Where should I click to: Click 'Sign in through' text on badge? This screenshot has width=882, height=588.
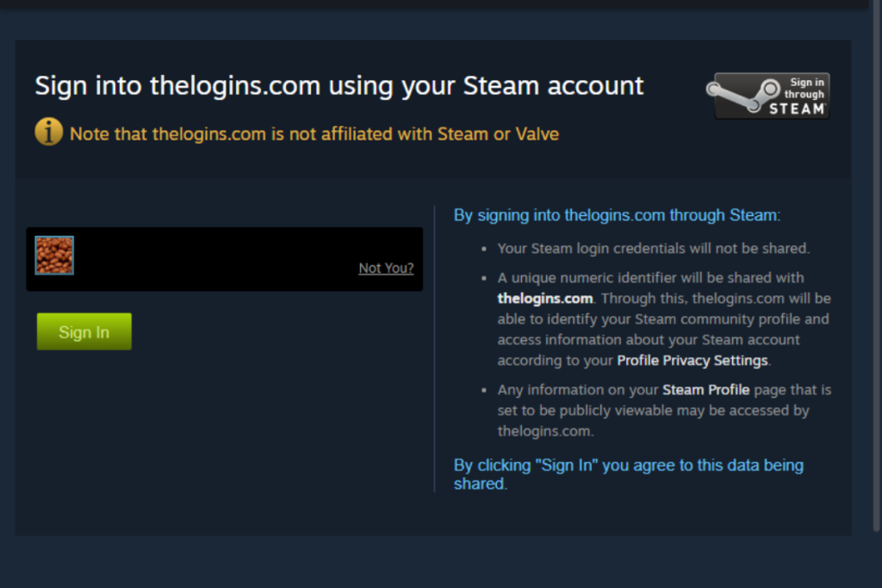tap(804, 89)
